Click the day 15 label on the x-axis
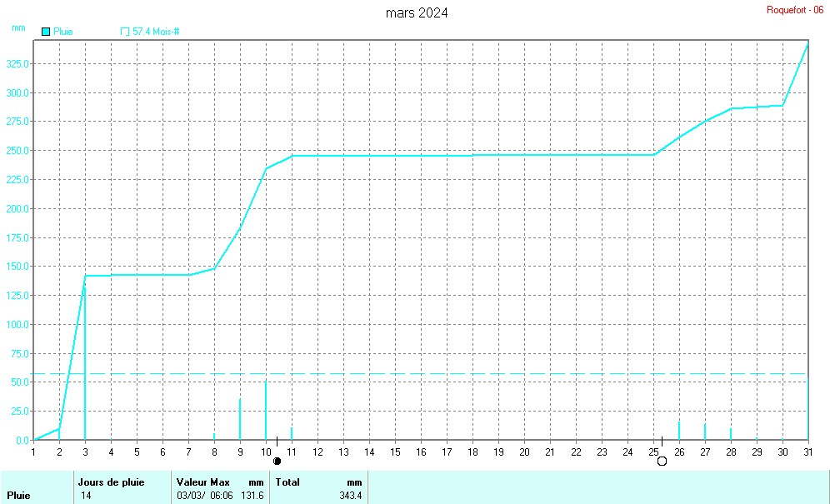 pos(395,452)
